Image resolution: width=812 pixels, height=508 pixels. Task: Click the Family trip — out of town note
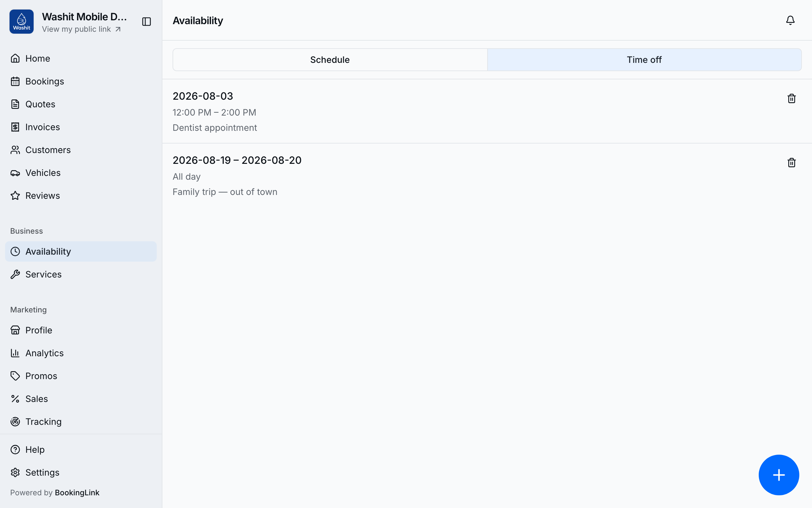click(x=225, y=192)
